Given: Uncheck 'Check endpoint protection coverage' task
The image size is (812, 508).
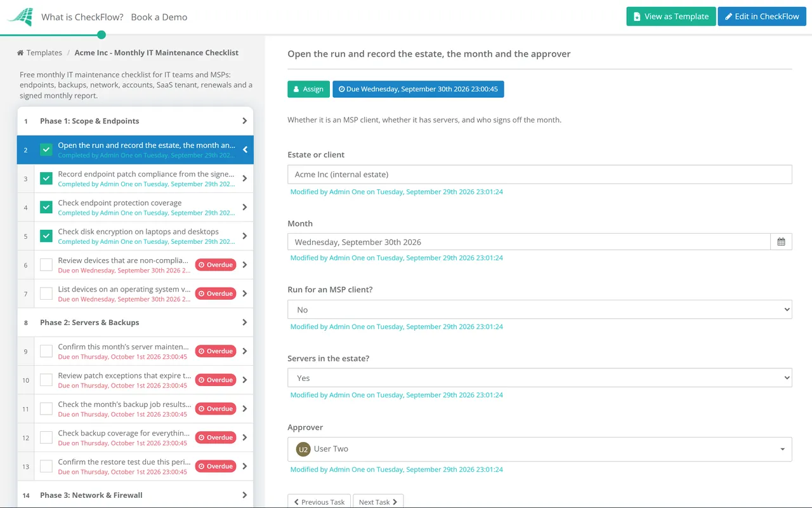Looking at the screenshot, I should tap(46, 207).
